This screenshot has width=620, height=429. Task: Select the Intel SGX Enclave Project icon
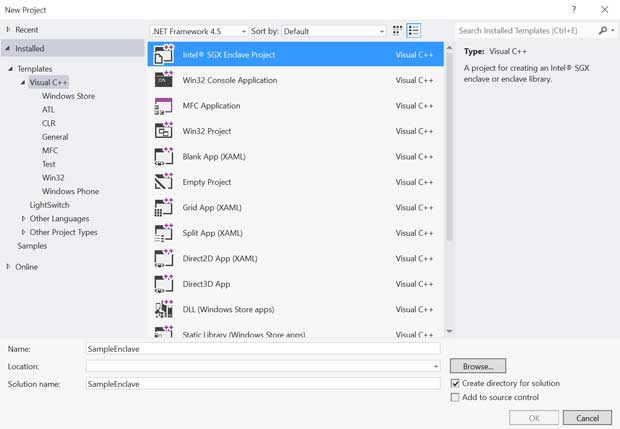click(x=164, y=55)
